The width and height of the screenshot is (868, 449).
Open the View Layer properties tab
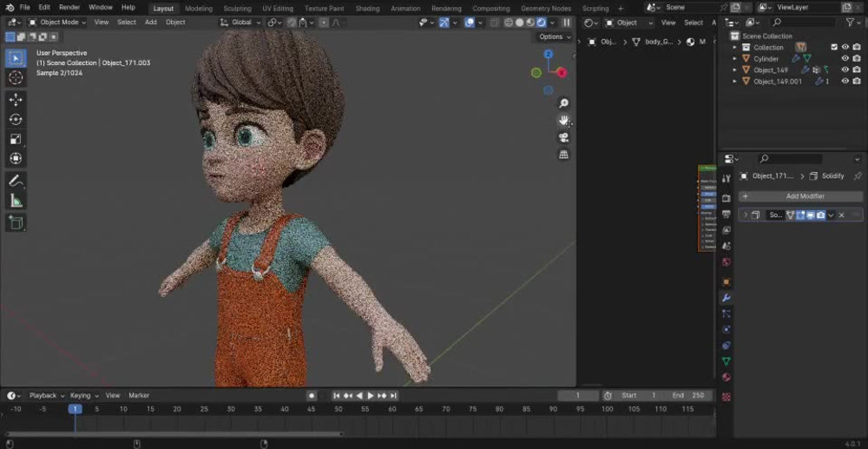(x=727, y=230)
